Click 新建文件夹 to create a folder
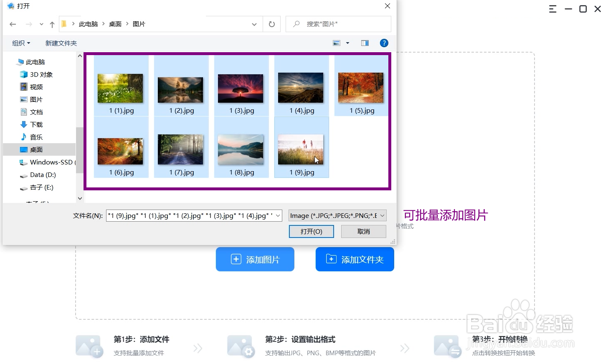608x364 pixels. coord(61,43)
